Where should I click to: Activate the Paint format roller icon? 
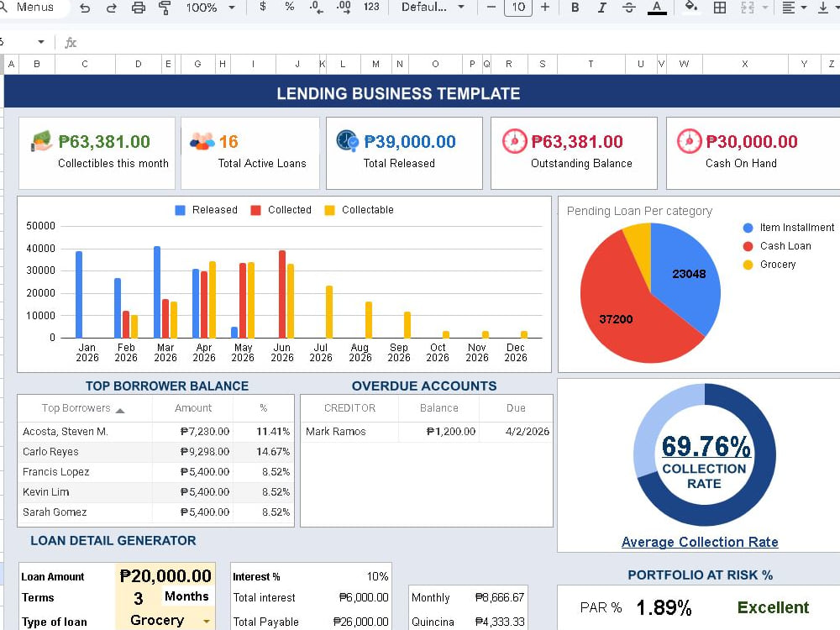165,8
